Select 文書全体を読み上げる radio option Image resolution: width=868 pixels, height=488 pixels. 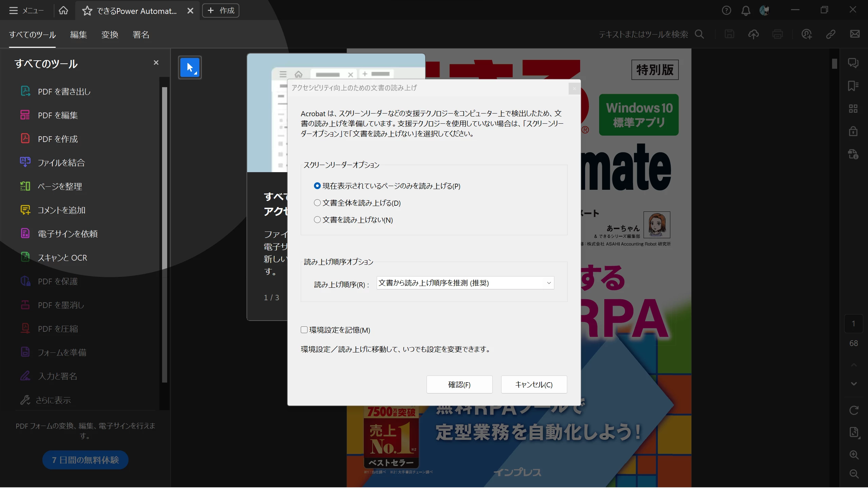point(317,203)
